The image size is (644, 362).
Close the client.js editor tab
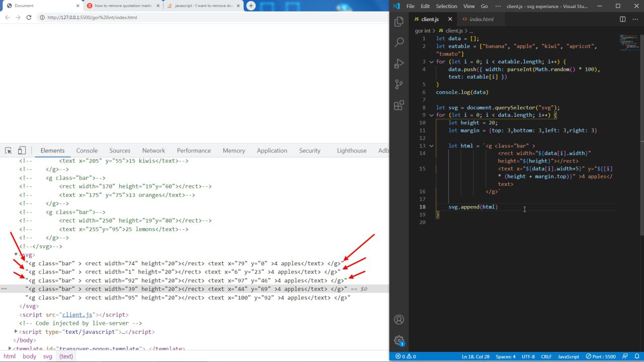[450, 19]
